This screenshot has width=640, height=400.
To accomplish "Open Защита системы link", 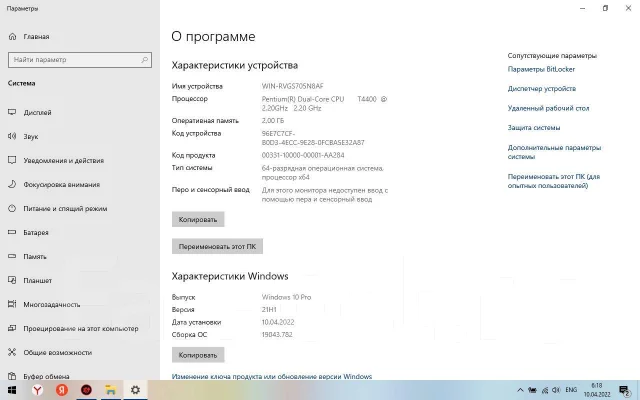I will click(x=534, y=128).
